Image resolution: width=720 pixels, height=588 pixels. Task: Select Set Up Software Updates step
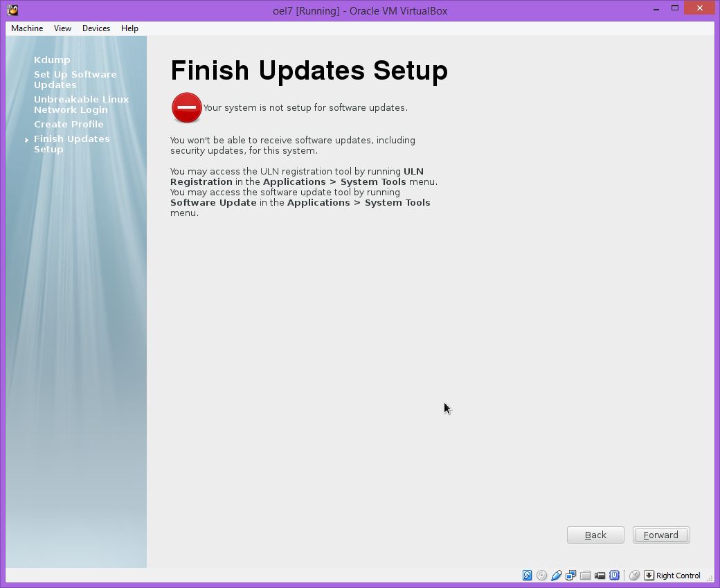(75, 80)
